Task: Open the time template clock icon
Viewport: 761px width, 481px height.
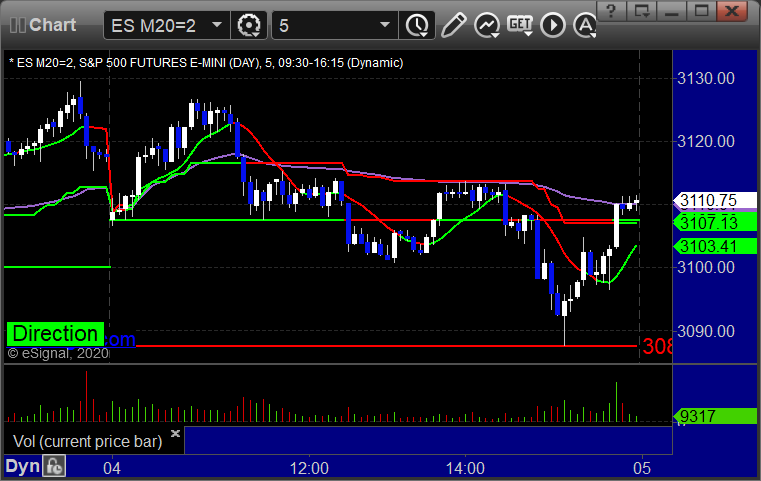Action: tap(417, 25)
